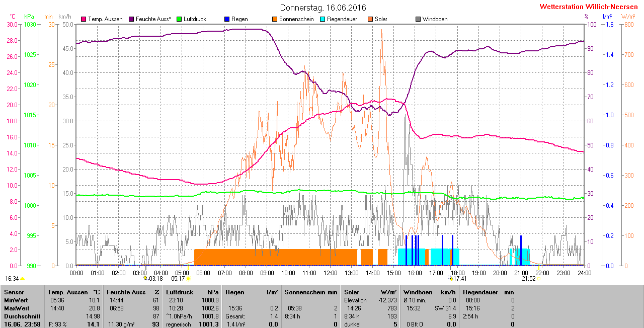Click the average temperature value 14.98

pos(93,316)
